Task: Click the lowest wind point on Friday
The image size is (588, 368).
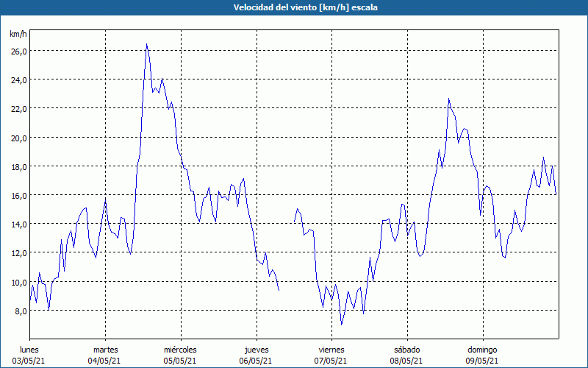Action: tap(341, 325)
